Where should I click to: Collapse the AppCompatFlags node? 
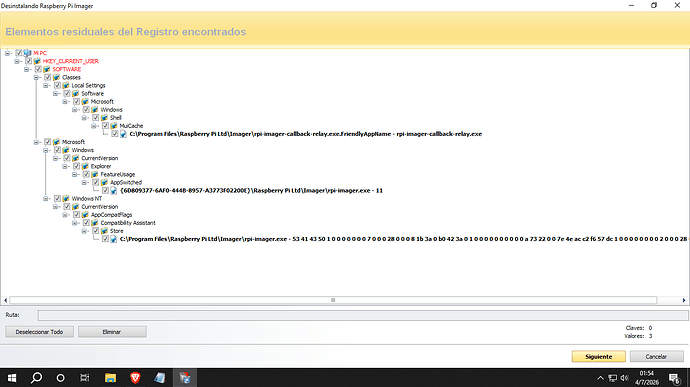coord(66,215)
